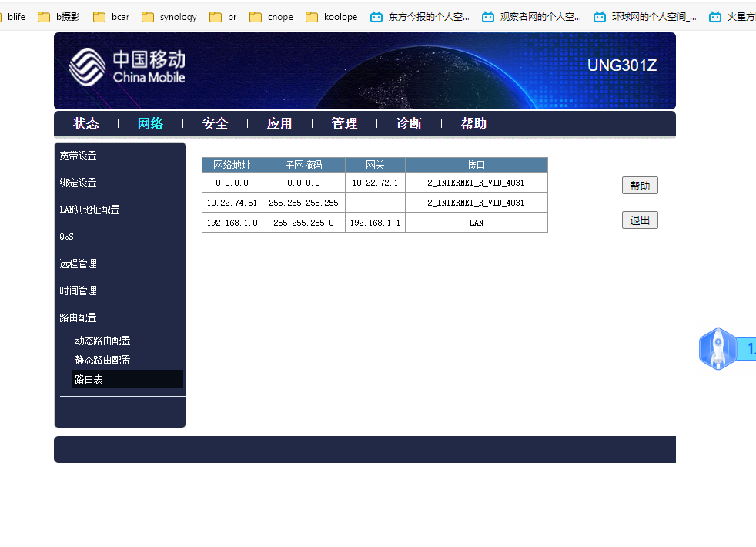This screenshot has width=756, height=547.
Task: Go to the 管理 tab
Action: (x=344, y=123)
